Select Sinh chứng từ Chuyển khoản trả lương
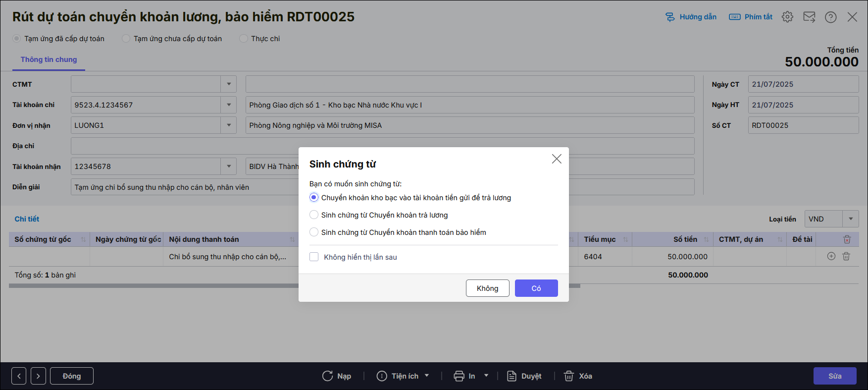The width and height of the screenshot is (868, 390). click(314, 215)
